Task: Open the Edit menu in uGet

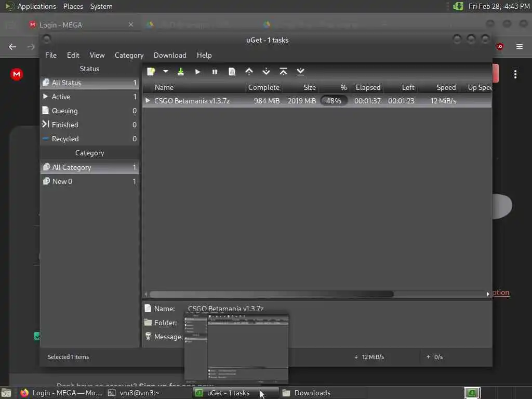Action: [73, 55]
